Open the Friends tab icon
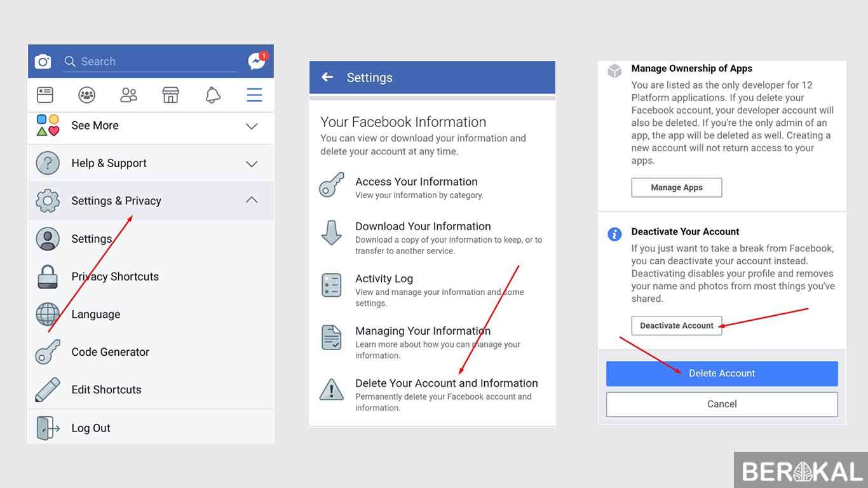The image size is (868, 488). [x=129, y=95]
